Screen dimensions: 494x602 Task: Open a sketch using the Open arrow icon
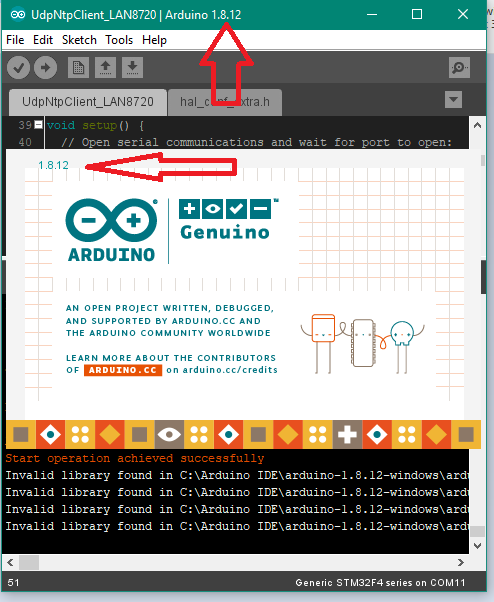(105, 68)
